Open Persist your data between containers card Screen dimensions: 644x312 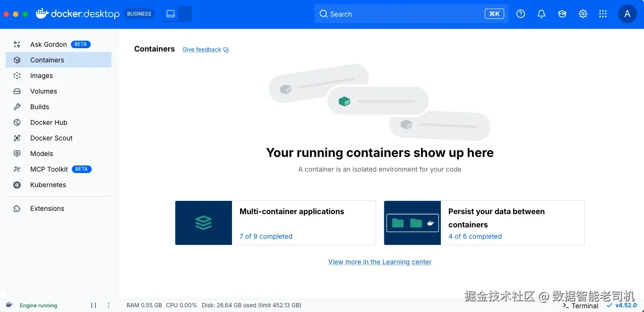point(484,223)
